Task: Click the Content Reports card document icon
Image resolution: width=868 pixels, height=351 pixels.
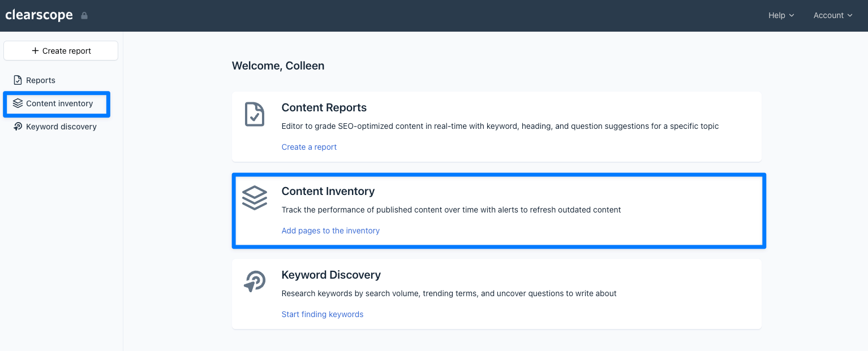Action: [254, 114]
